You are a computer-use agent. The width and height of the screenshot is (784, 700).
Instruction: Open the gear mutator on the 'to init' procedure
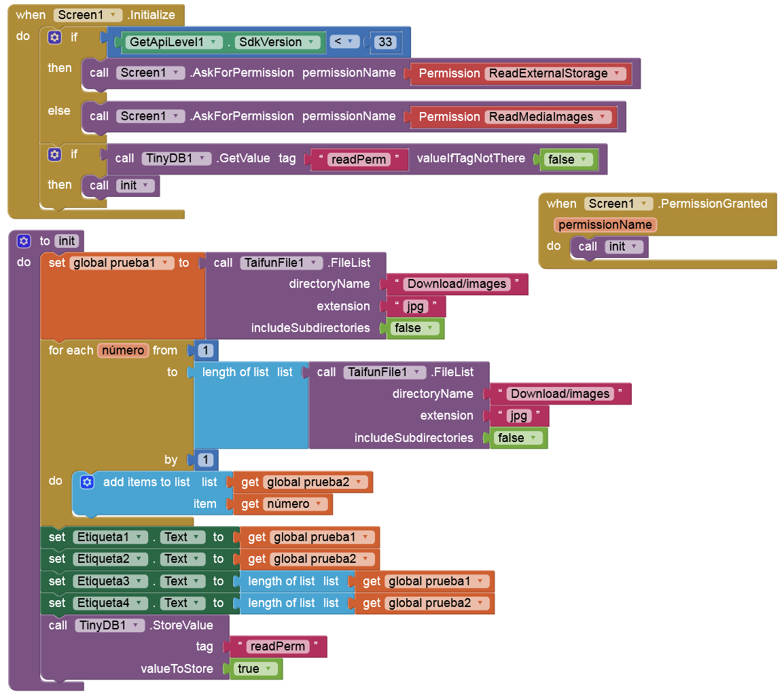24,241
